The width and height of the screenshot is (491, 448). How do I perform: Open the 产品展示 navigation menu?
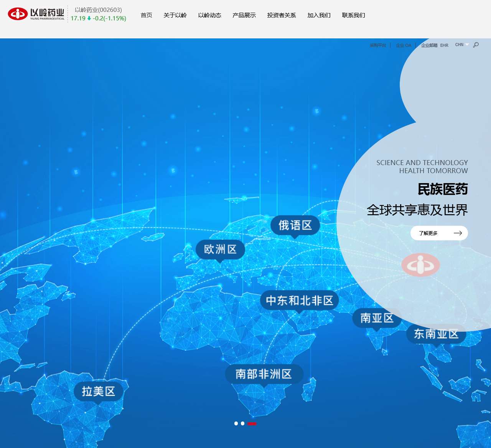[244, 15]
